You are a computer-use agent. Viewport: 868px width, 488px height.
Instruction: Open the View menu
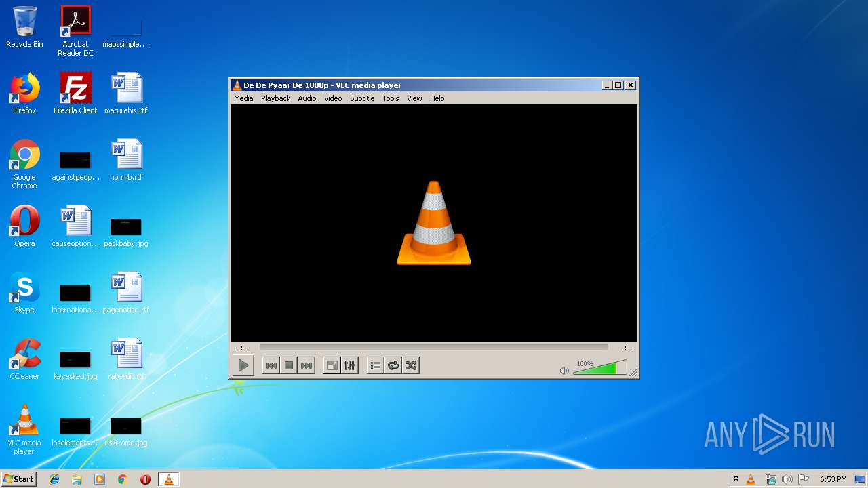pos(414,98)
